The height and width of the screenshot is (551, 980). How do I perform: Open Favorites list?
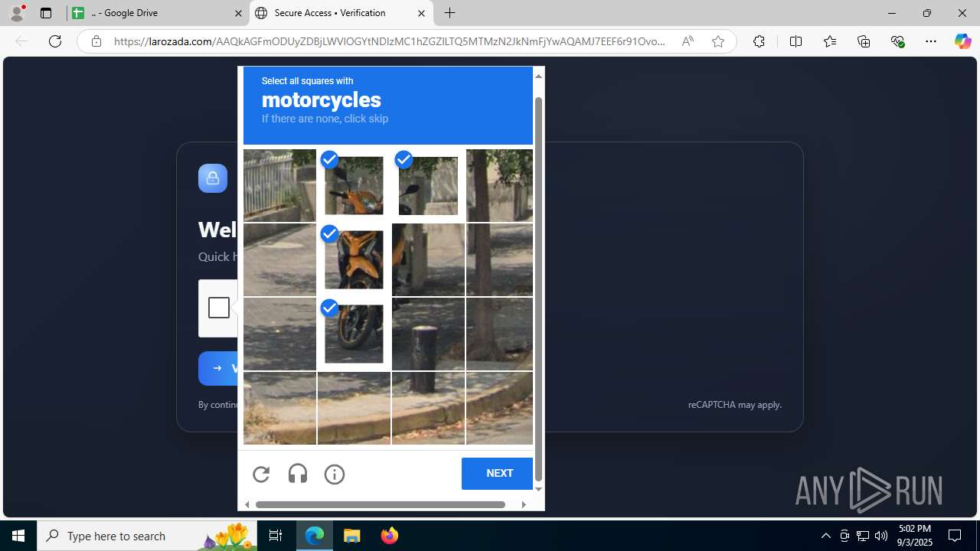pos(829,41)
